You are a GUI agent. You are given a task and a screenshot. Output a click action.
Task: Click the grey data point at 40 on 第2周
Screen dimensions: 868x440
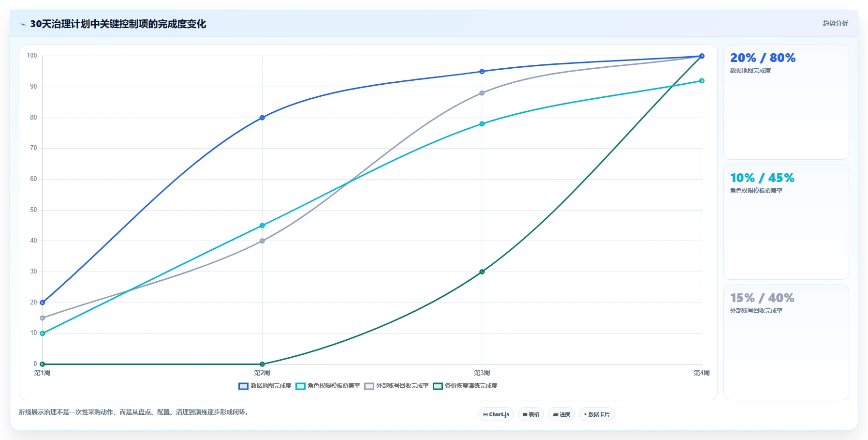[x=262, y=241]
